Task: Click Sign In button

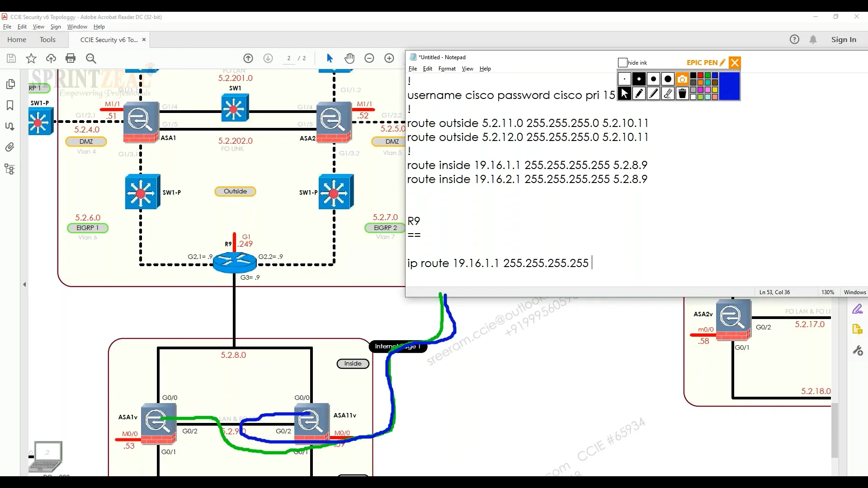Action: [844, 40]
